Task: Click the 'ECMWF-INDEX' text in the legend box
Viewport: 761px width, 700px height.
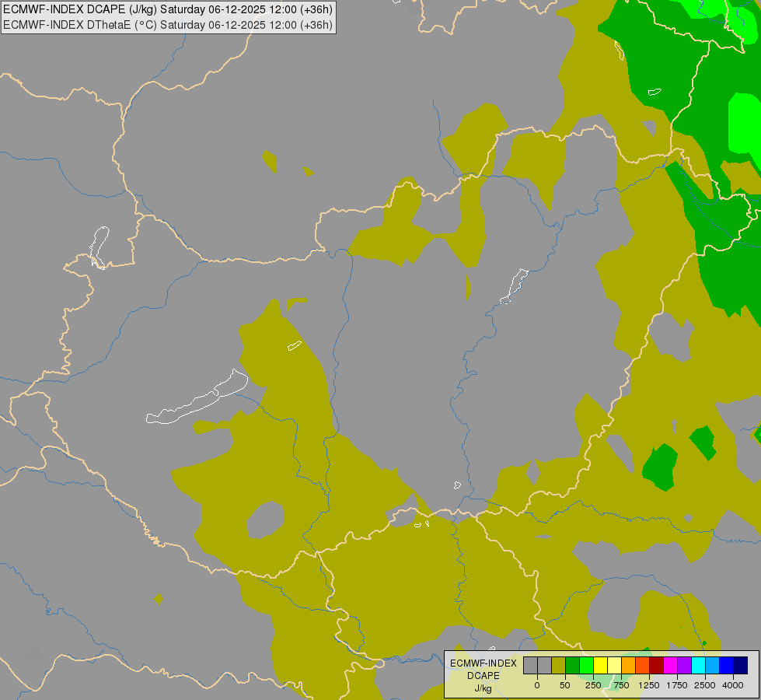Action: 483,663
